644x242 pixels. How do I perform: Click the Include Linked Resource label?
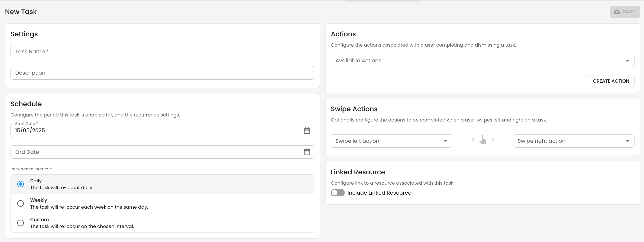point(379,193)
